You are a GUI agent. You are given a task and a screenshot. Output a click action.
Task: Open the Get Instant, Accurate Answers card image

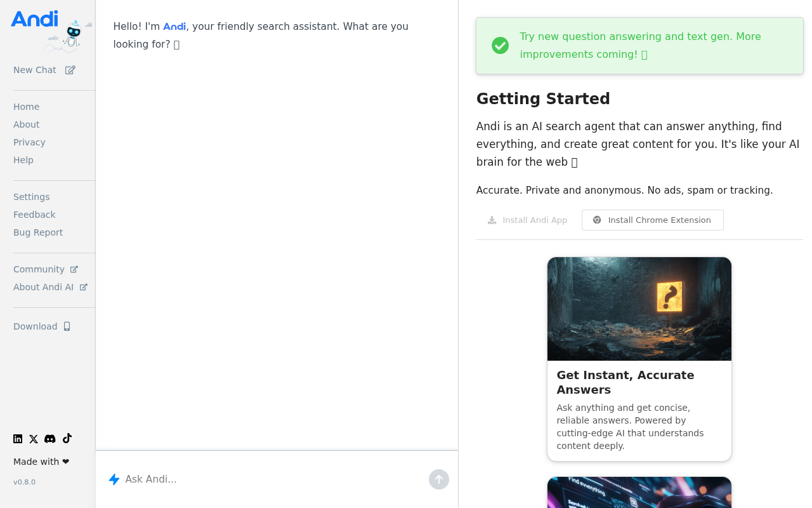639,309
